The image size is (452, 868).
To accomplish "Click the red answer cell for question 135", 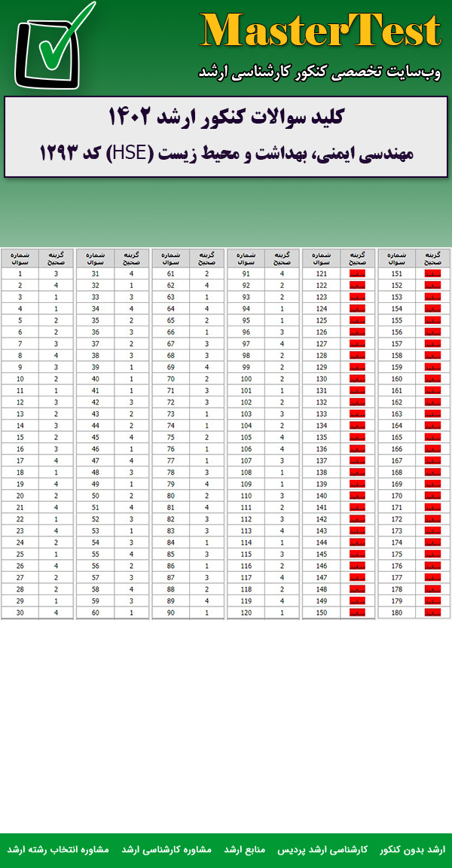I will coord(357,437).
